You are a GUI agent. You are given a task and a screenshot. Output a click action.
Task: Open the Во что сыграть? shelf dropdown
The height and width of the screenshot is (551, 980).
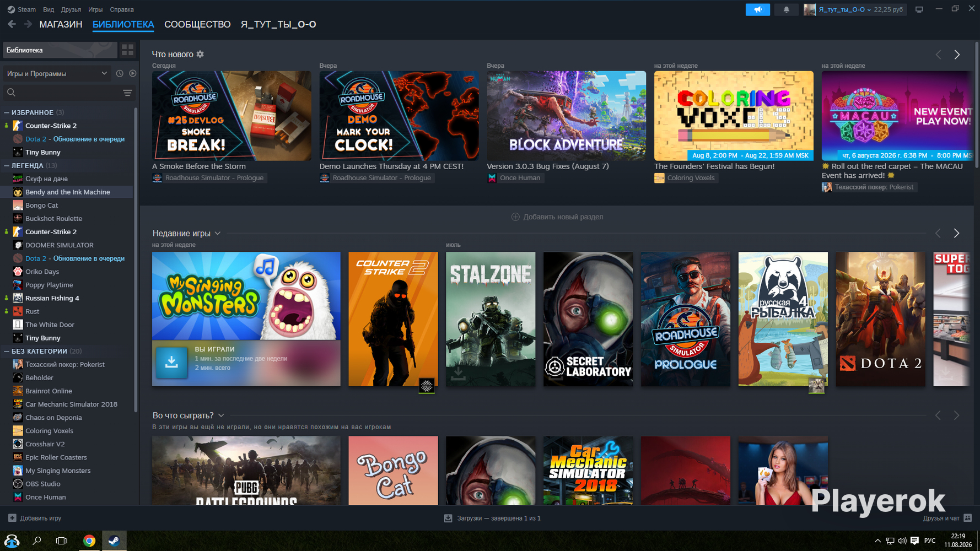tap(221, 415)
